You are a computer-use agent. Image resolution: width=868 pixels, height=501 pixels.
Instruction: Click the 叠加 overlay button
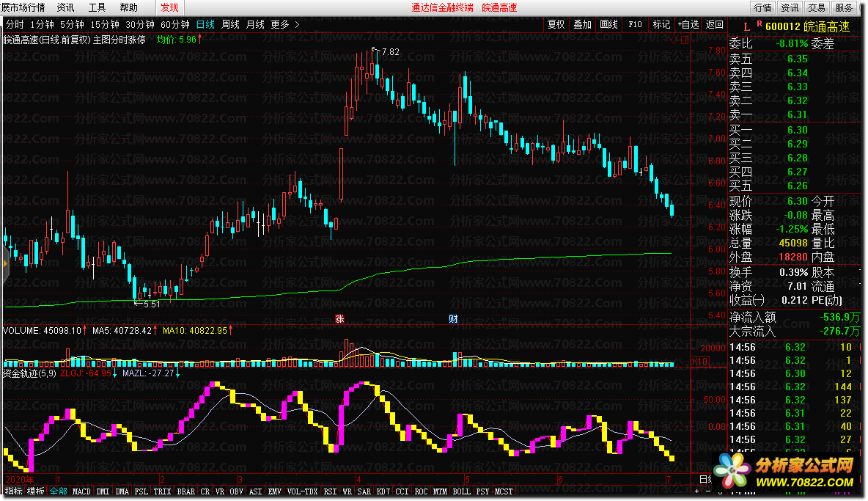(582, 24)
